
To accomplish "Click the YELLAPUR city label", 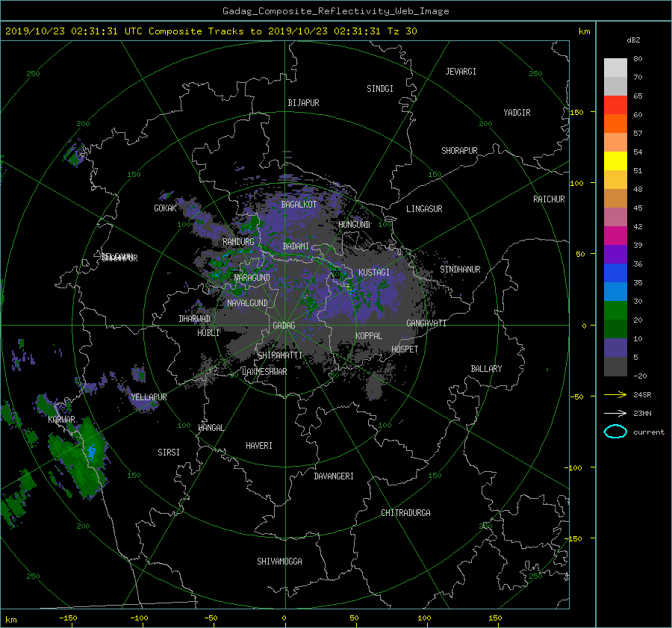I will (x=149, y=397).
